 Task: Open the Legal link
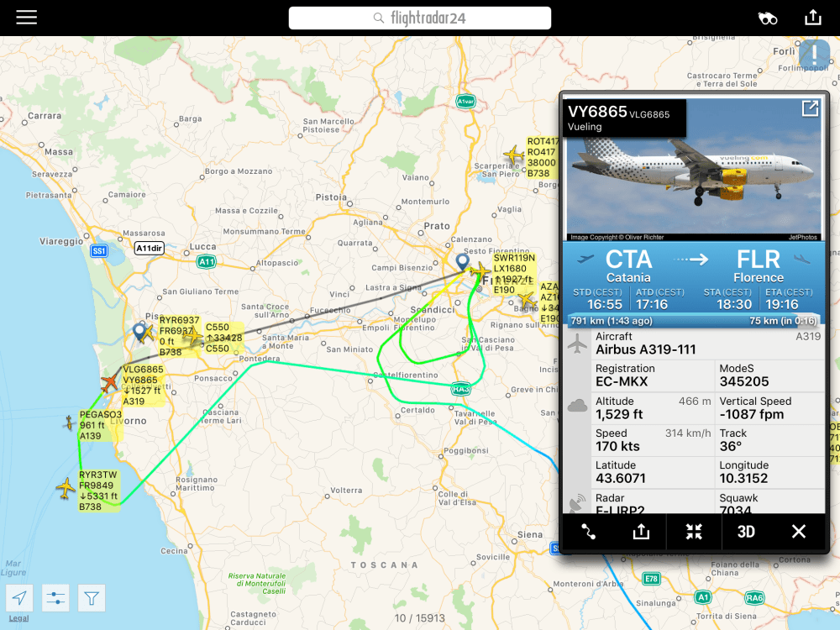click(18, 618)
